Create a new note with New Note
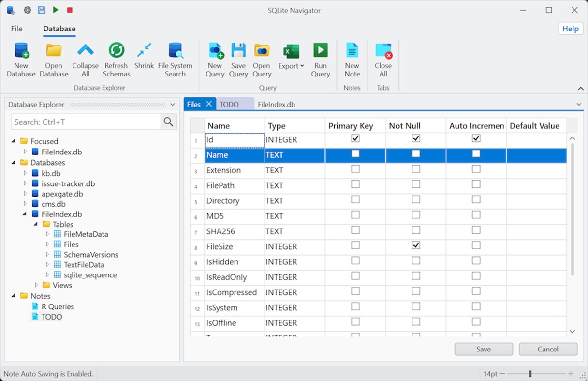 coord(352,51)
